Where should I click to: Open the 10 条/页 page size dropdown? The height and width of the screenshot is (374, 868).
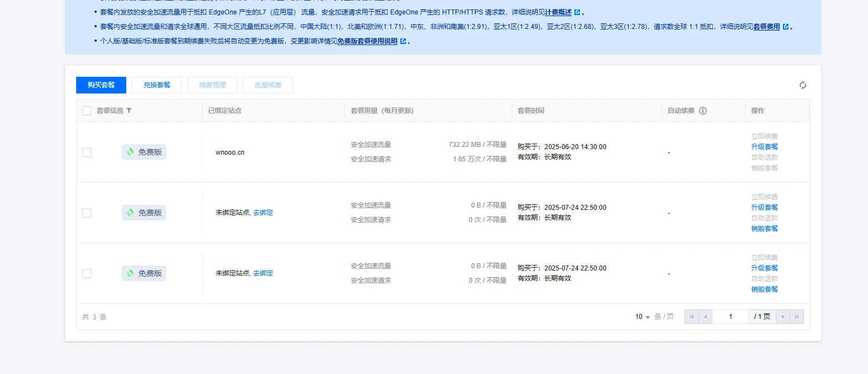[643, 317]
